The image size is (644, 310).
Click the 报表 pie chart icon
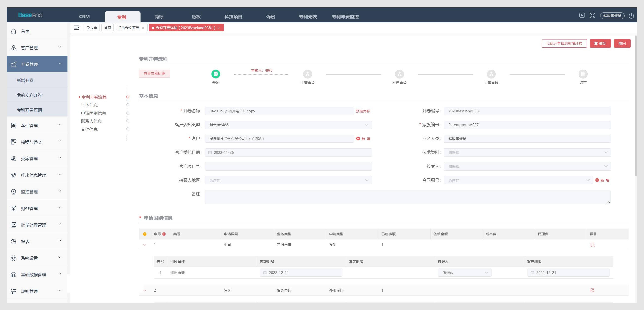(x=13, y=241)
